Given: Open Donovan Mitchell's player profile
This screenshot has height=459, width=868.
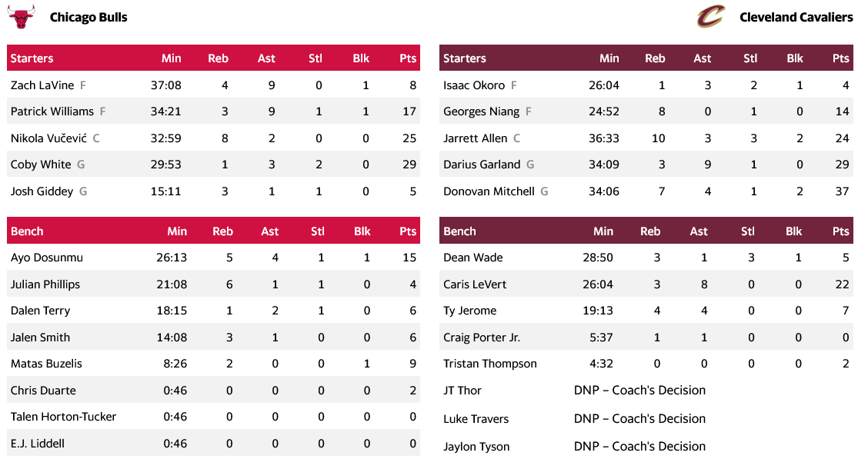Looking at the screenshot, I should (489, 191).
